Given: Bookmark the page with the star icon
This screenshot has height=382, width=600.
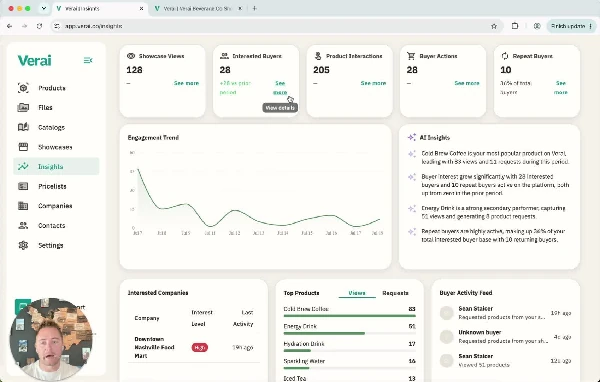Looking at the screenshot, I should [494, 26].
